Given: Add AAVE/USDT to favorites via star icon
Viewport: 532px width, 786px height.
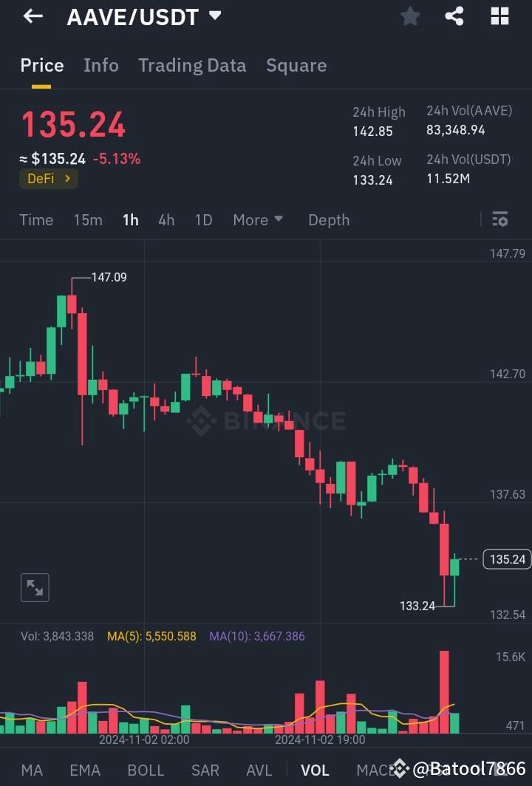Looking at the screenshot, I should pyautogui.click(x=410, y=16).
